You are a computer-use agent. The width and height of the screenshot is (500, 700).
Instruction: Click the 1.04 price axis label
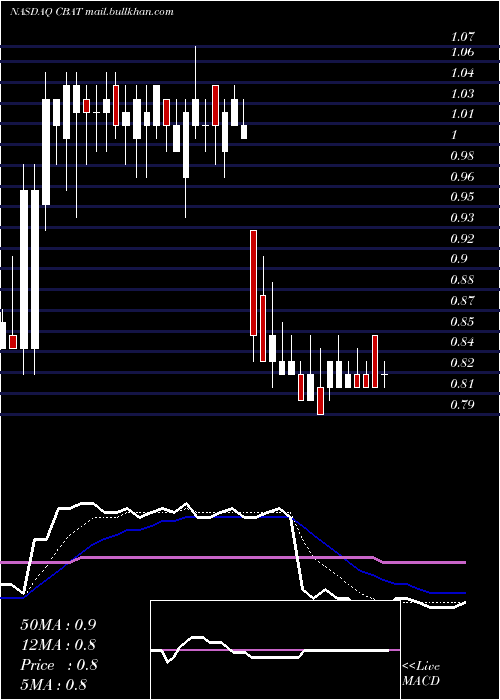(x=462, y=72)
